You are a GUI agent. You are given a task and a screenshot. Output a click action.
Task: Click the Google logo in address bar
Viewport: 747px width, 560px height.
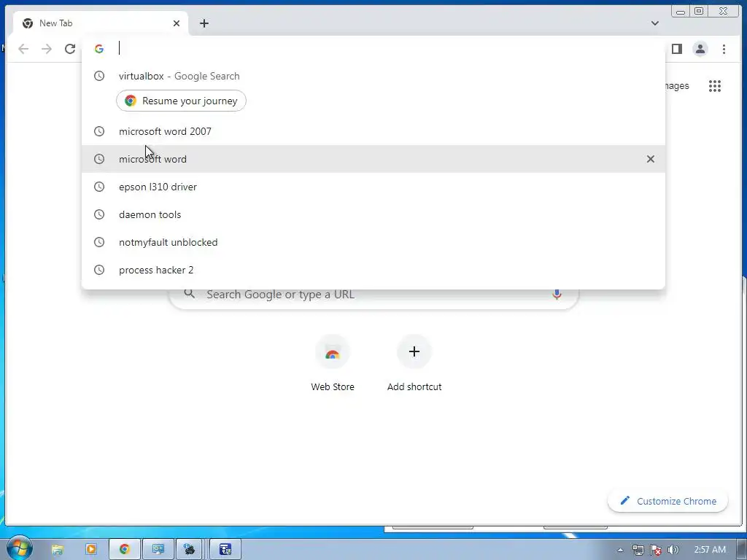coord(99,49)
